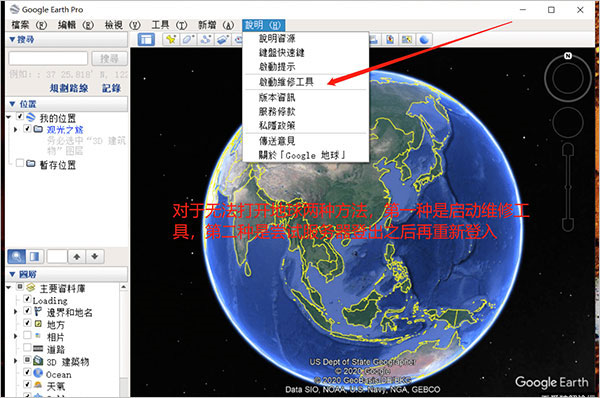Click the 邊界和地名 flag icon
The width and height of the screenshot is (600, 398).
(38, 312)
